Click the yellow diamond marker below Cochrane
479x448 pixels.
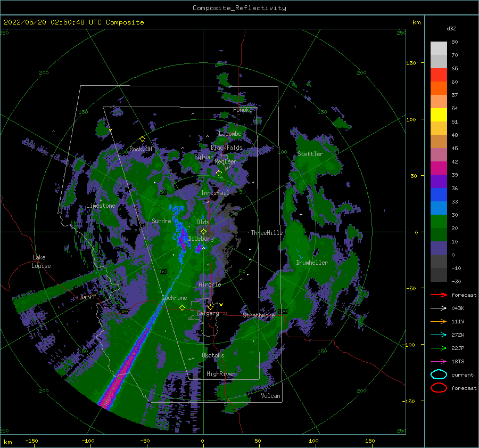[x=182, y=307]
